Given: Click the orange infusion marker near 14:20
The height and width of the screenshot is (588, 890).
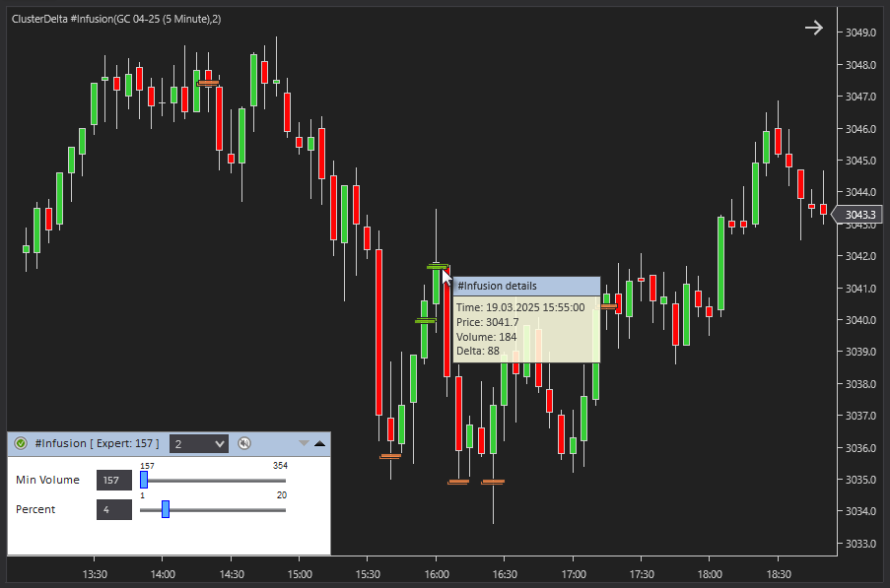Looking at the screenshot, I should (x=207, y=84).
